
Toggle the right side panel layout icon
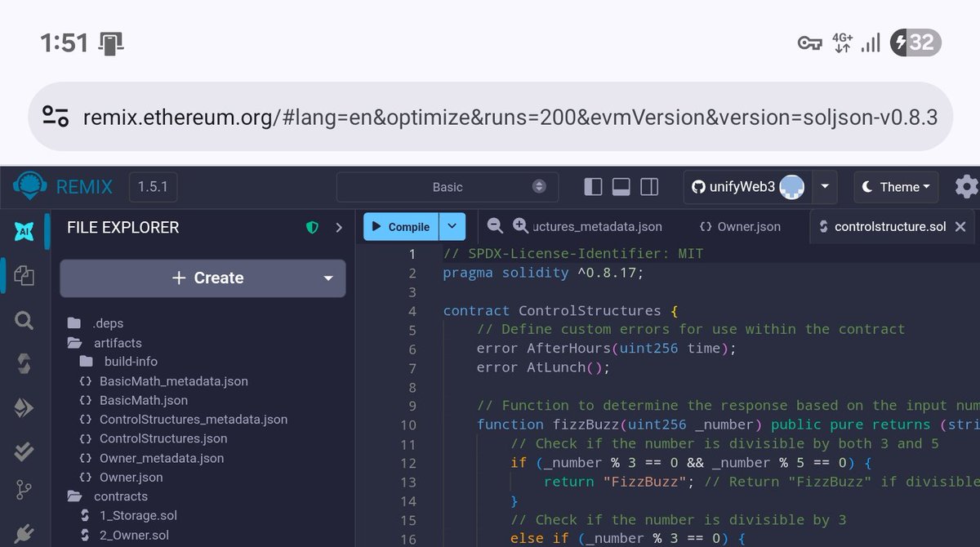point(649,187)
